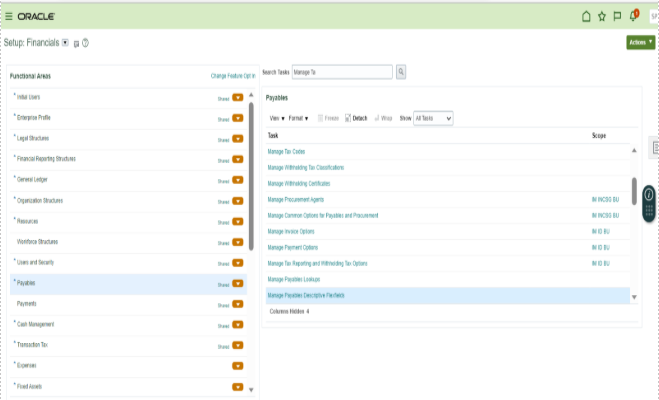Select Workforce Structures functional area
Viewport: 659px width, 400px height.
click(37, 242)
